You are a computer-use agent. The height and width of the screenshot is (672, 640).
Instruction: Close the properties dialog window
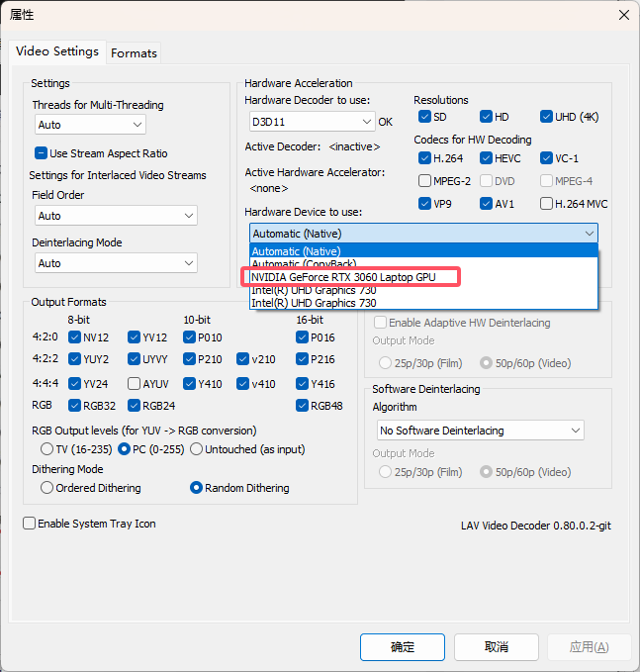pos(622,15)
